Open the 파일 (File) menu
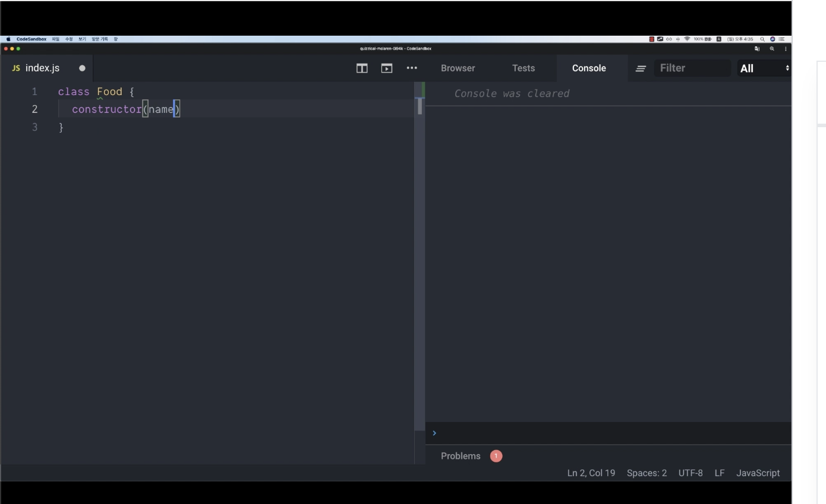The image size is (826, 504). 56,39
